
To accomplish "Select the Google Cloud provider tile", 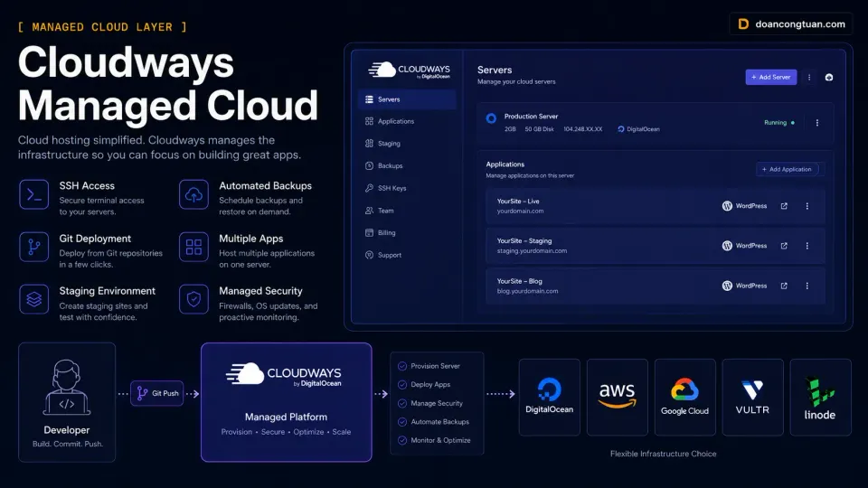I will (684, 398).
